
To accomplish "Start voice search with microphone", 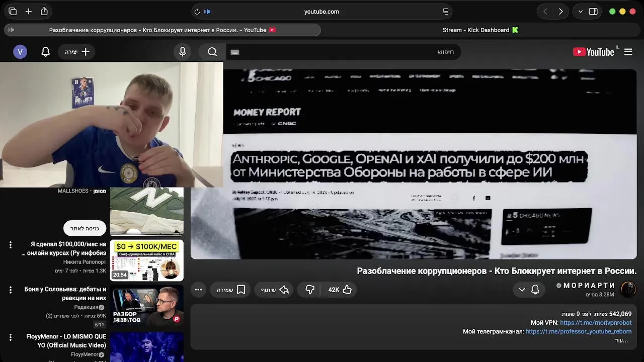I will coord(183,52).
